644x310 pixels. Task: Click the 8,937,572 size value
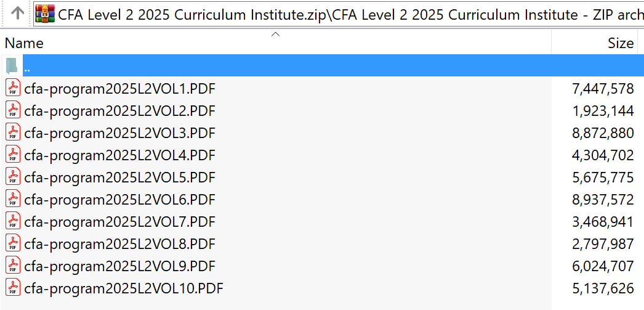click(x=602, y=199)
